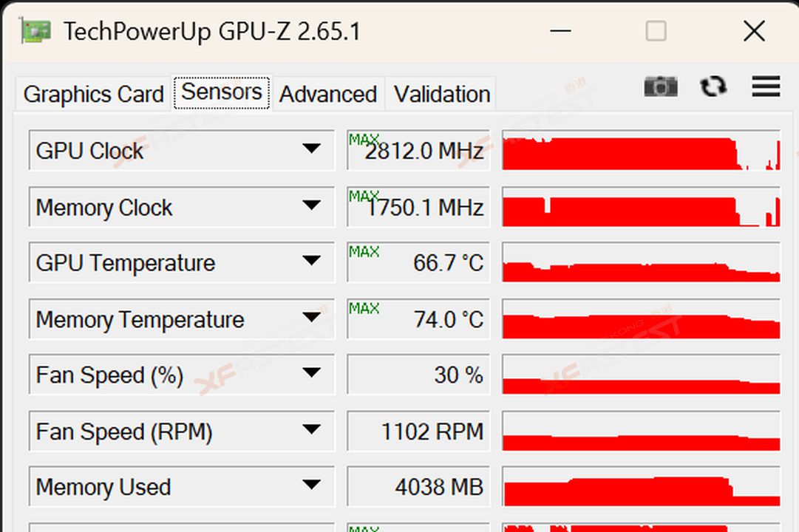The height and width of the screenshot is (532, 799).
Task: Expand the Memory Clock sensor dropdown
Action: point(311,205)
